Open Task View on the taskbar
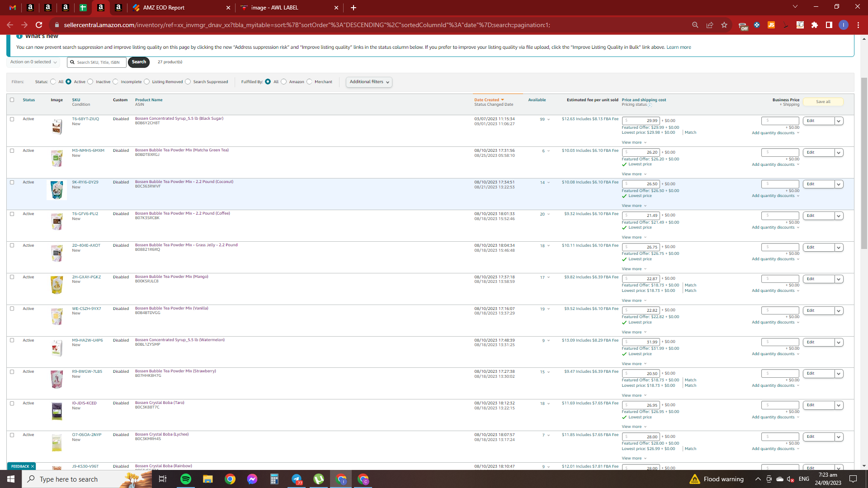Screen dimensions: 868x488 163,479
